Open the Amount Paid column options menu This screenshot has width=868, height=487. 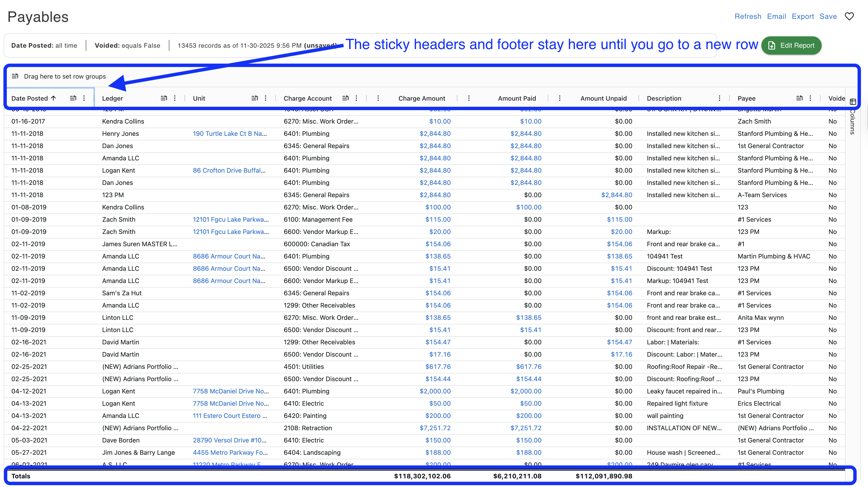[469, 98]
